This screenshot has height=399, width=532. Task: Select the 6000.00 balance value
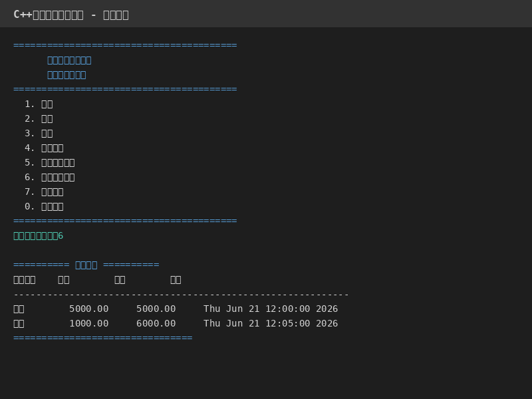pos(156,323)
